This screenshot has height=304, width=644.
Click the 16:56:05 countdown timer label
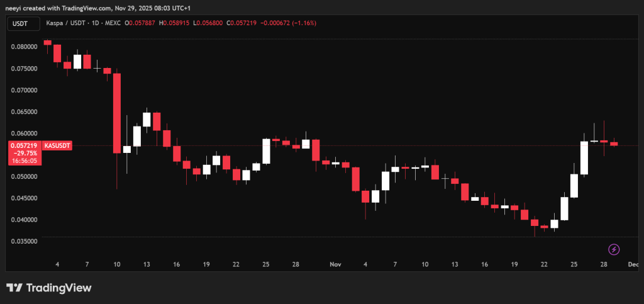[x=23, y=160]
